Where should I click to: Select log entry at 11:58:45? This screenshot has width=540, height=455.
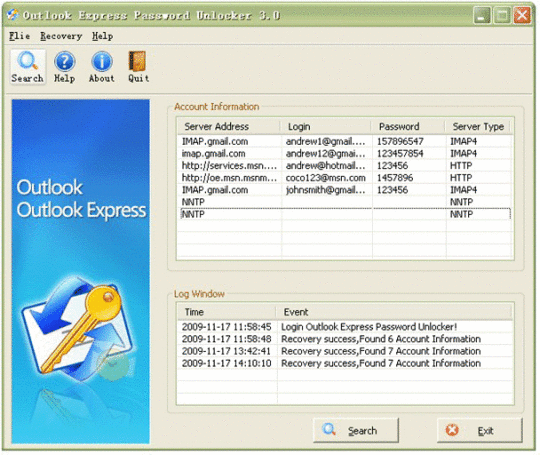pyautogui.click(x=344, y=327)
